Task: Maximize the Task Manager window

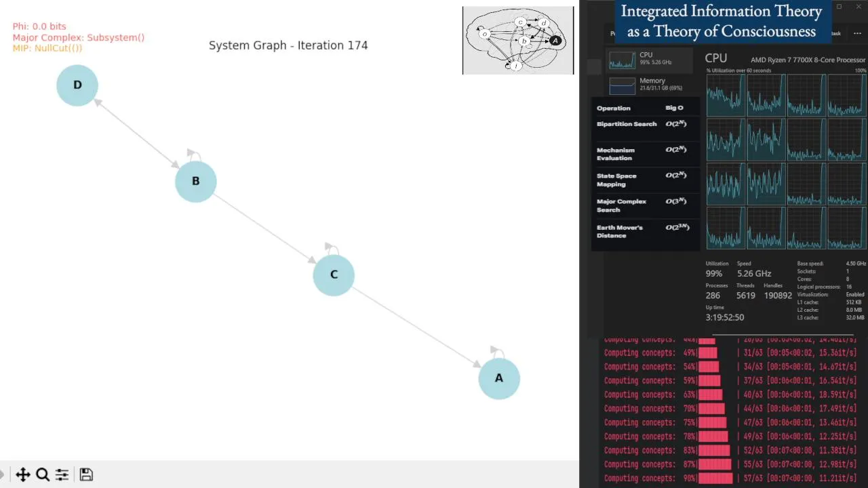Action: [839, 7]
